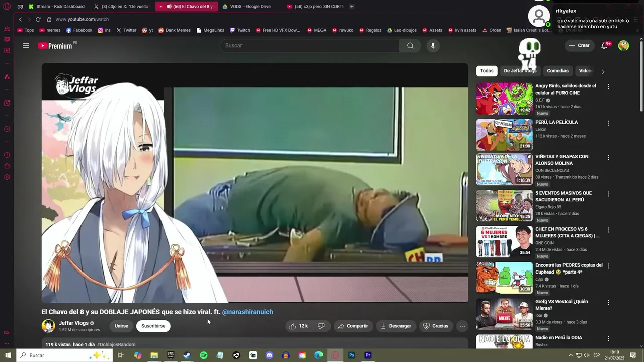The height and width of the screenshot is (362, 644).
Task: Open Steam from the taskbar
Action: click(187, 355)
